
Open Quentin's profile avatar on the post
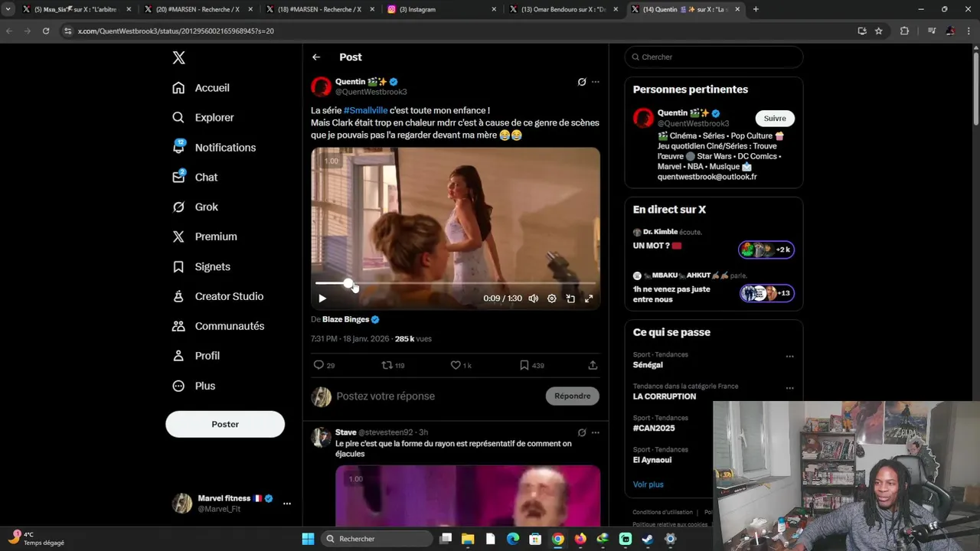tap(321, 86)
